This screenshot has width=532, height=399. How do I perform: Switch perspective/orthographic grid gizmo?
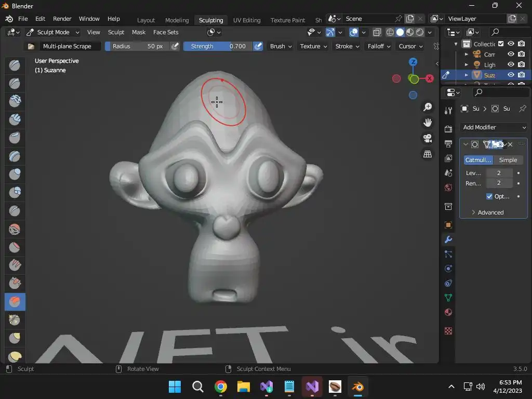click(x=428, y=154)
